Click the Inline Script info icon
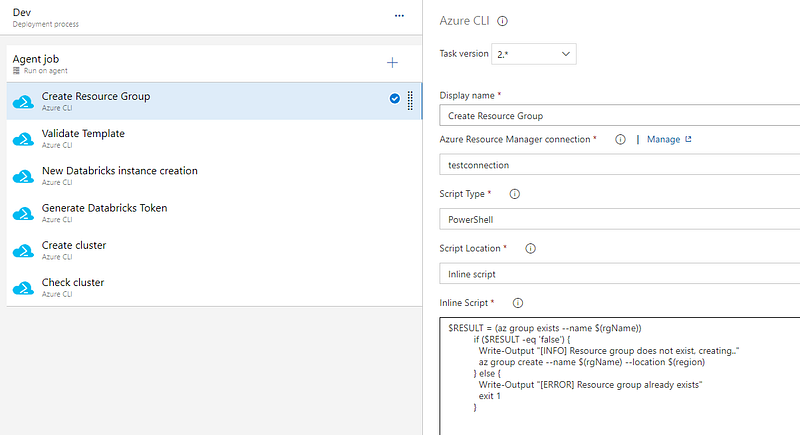 519,302
